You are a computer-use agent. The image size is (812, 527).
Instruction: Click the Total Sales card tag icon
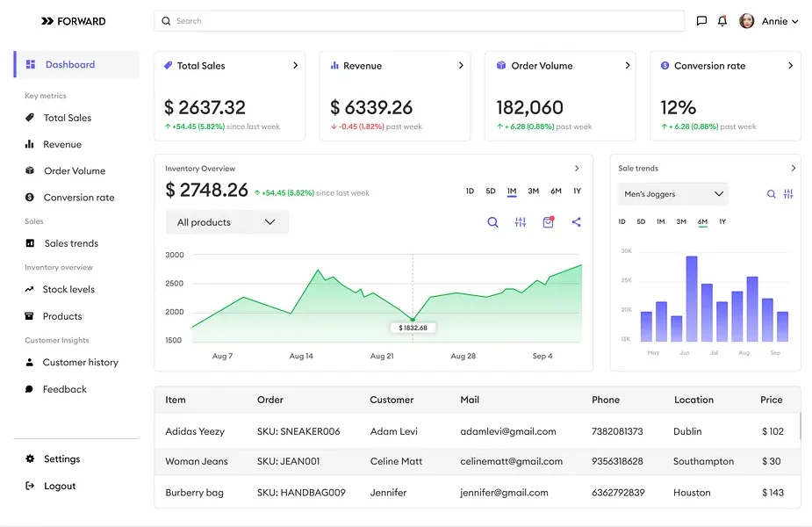168,65
